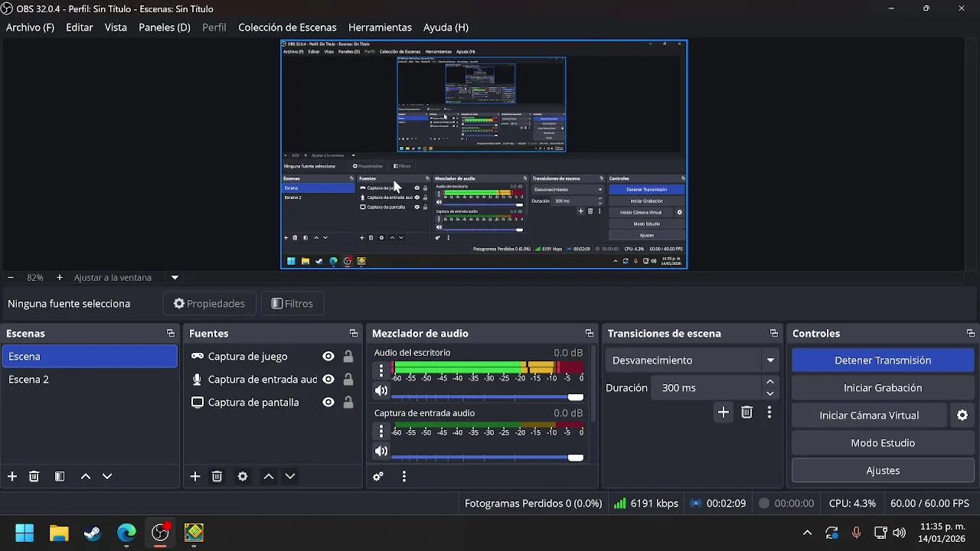Mute Audio del escritorio
The image size is (980, 551).
(x=381, y=391)
